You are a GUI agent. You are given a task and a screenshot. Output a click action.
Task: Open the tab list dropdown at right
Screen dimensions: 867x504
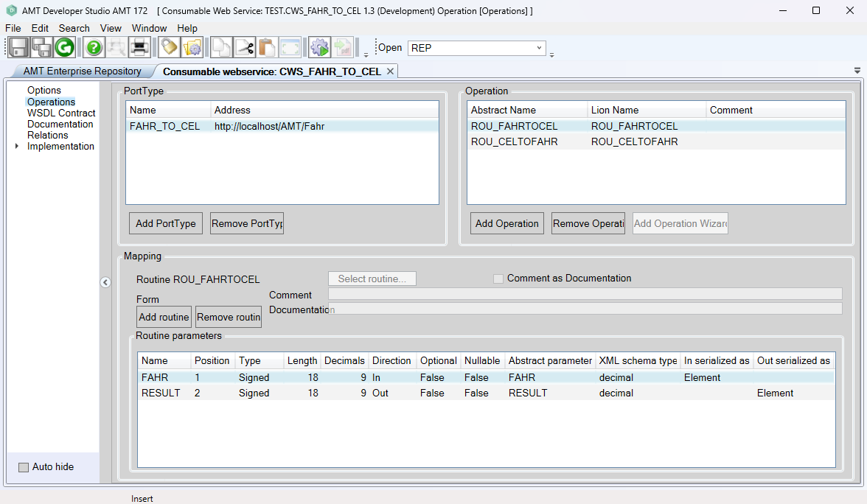(x=857, y=71)
